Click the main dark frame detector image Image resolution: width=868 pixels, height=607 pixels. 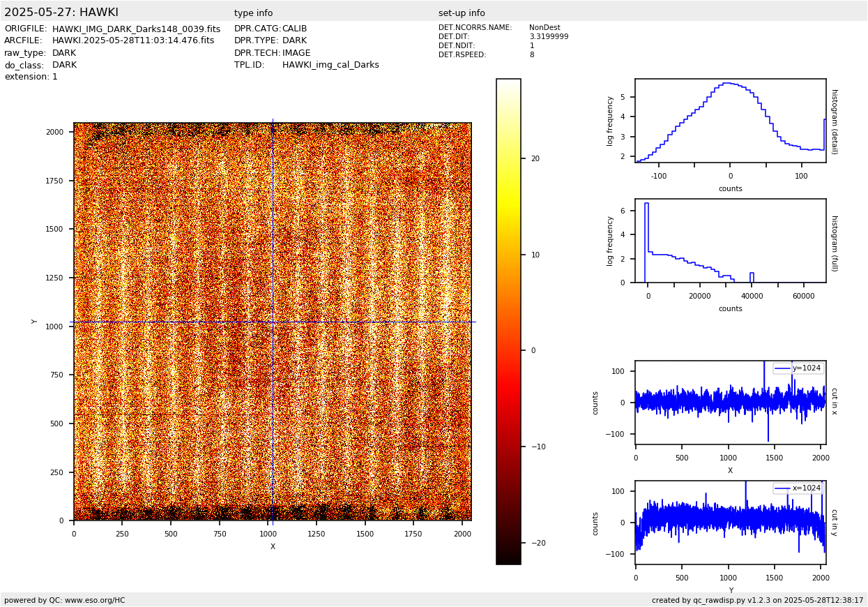tap(272, 322)
